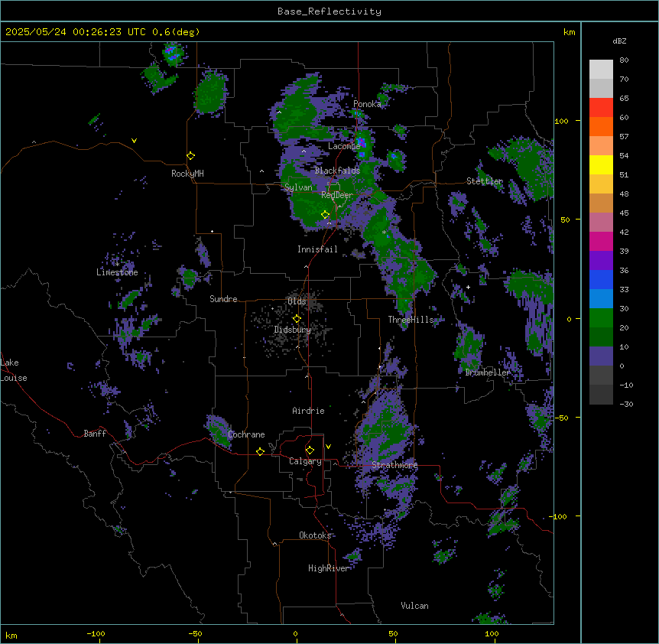Screen dimensions: 659x644
Task: Click the yellow diamond marker below RedDeer label
Action: [326, 215]
